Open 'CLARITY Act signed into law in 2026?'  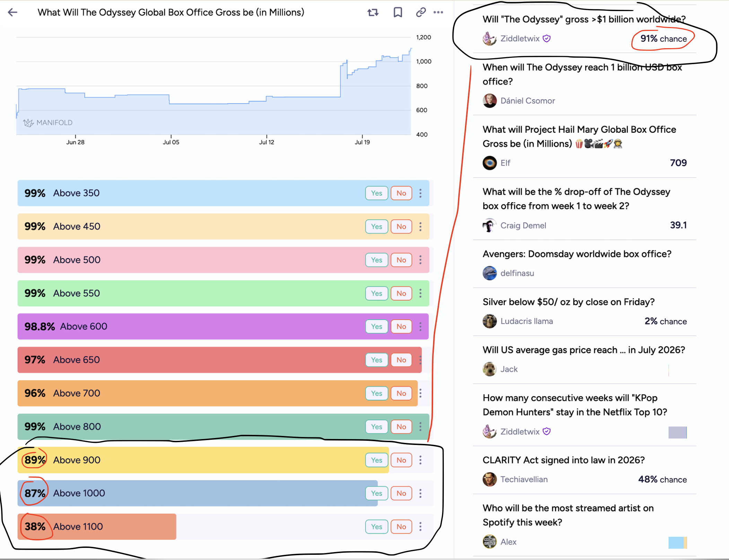564,460
